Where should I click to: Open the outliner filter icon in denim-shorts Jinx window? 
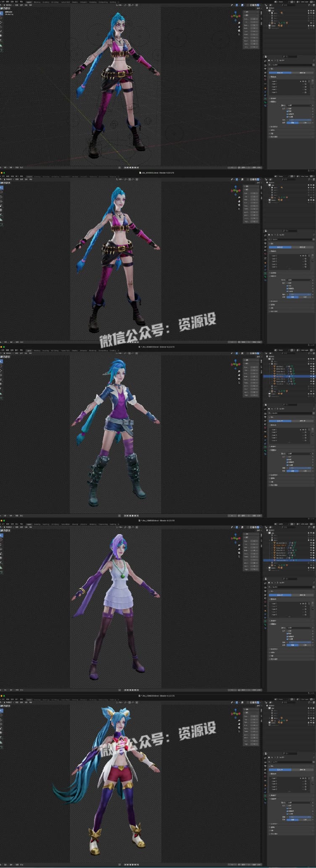[x=309, y=353]
